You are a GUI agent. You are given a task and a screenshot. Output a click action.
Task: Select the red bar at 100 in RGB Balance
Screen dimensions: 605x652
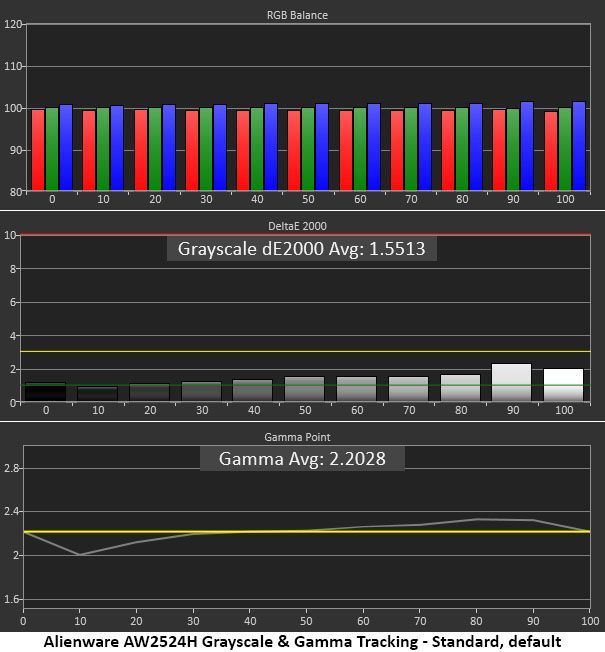551,151
